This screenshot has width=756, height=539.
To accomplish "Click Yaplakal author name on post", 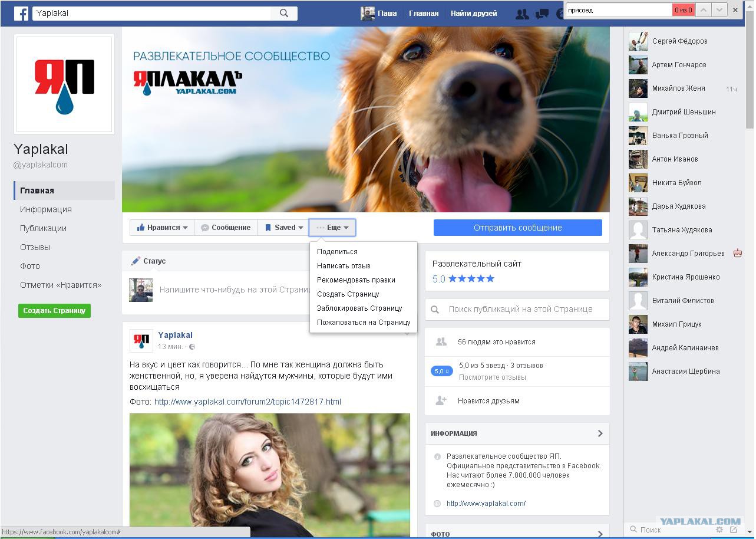I will [x=175, y=335].
